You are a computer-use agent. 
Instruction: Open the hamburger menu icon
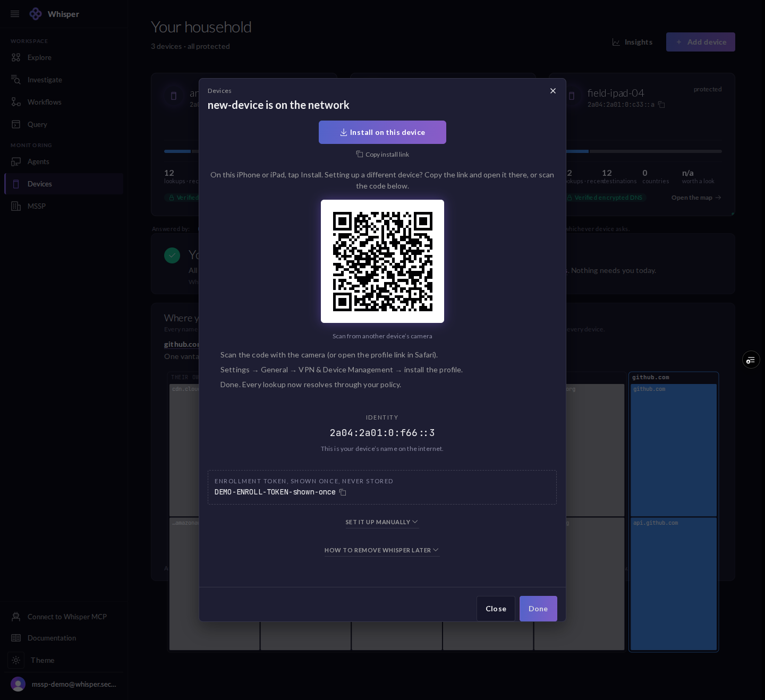pos(15,14)
